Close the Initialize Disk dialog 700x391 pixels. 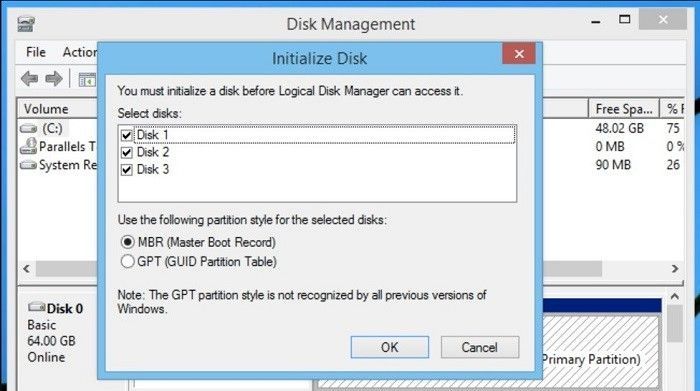[x=519, y=54]
